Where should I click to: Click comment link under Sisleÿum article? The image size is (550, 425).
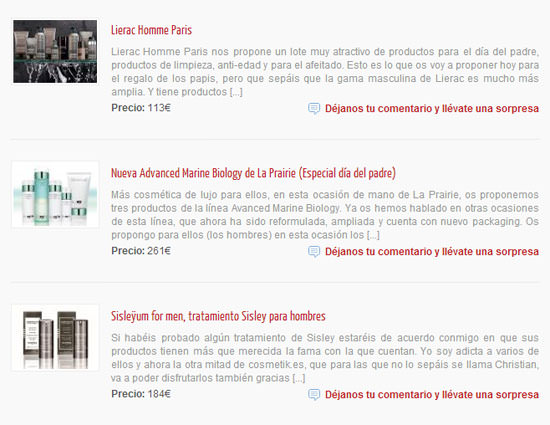(432, 394)
